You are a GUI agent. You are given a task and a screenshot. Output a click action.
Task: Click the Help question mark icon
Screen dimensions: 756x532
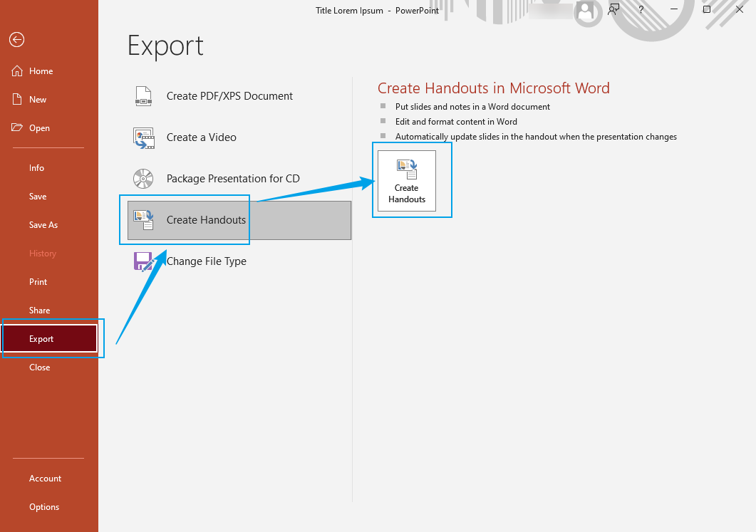(x=640, y=10)
